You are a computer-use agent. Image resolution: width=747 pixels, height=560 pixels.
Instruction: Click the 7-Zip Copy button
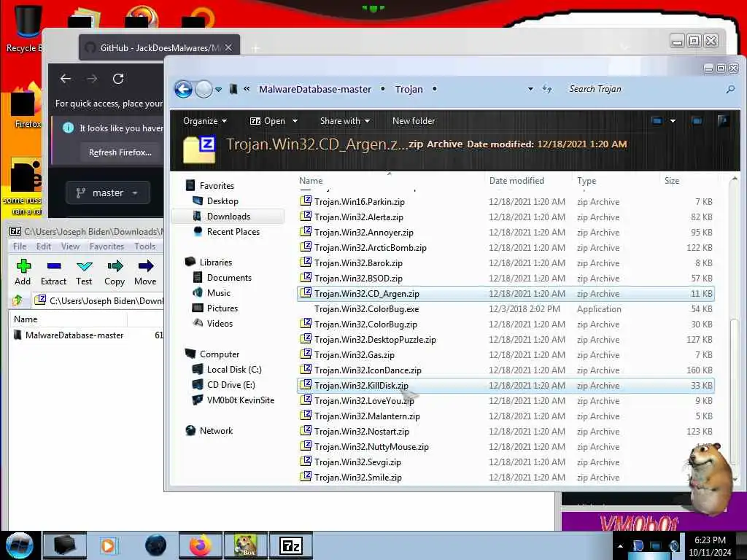pyautogui.click(x=115, y=272)
